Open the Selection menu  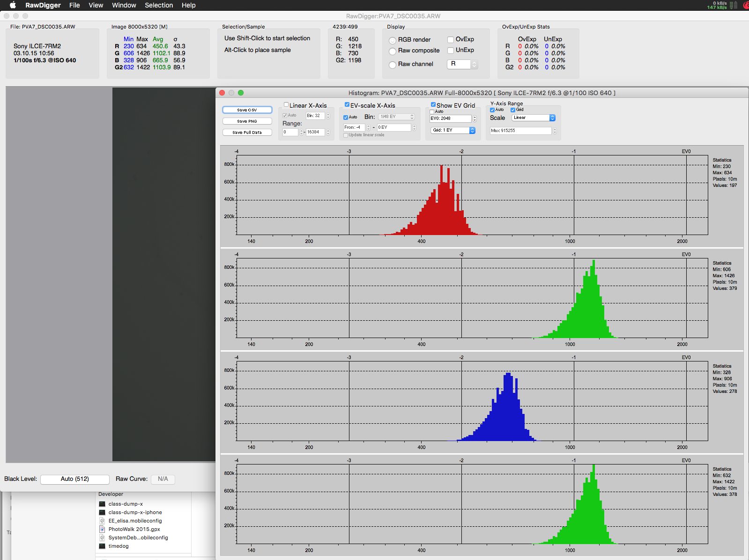point(159,5)
